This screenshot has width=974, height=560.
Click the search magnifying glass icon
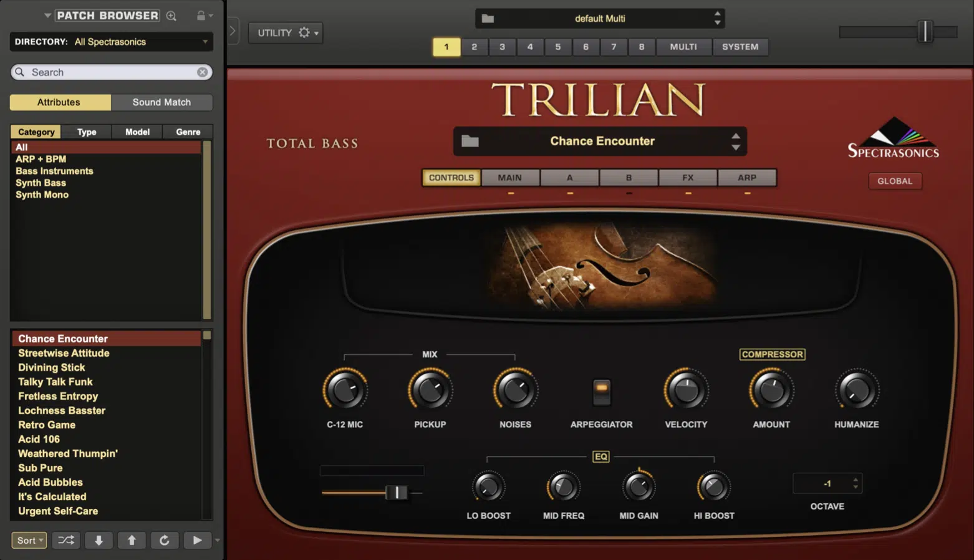point(20,72)
